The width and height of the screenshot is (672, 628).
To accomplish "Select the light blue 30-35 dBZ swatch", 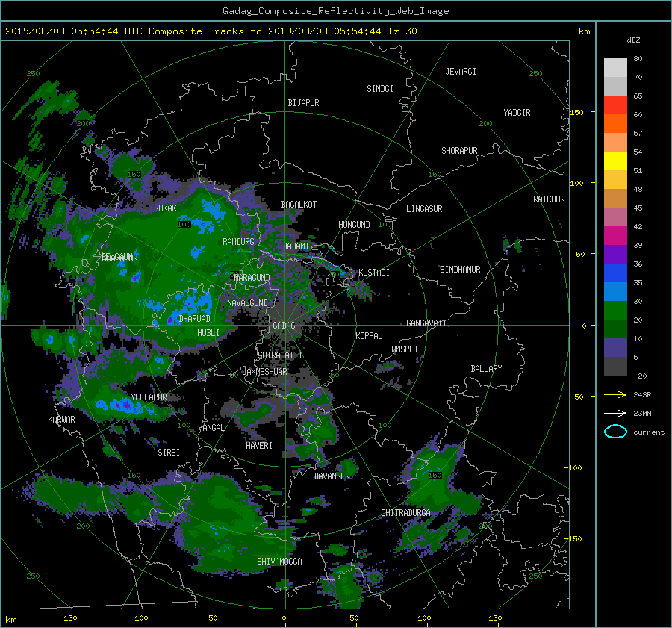I will (615, 291).
